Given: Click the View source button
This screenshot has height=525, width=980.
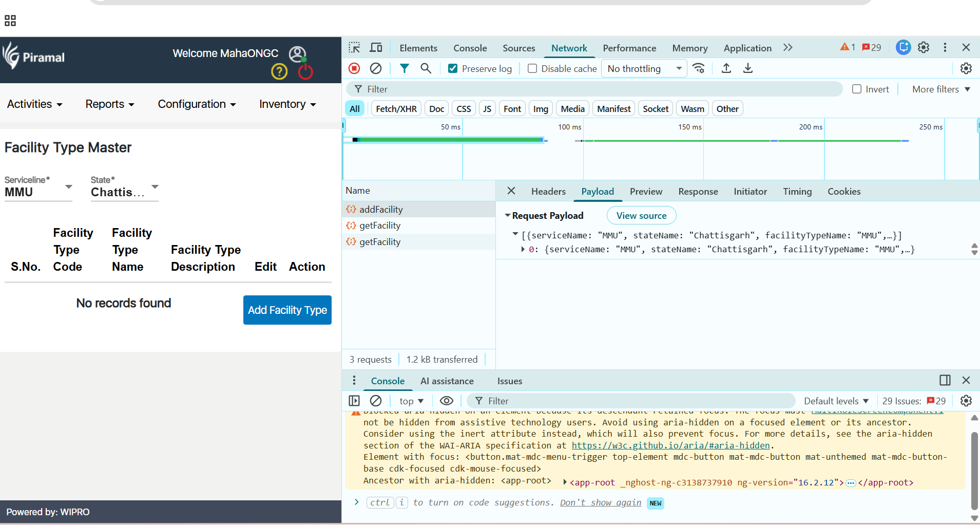Looking at the screenshot, I should pos(641,216).
